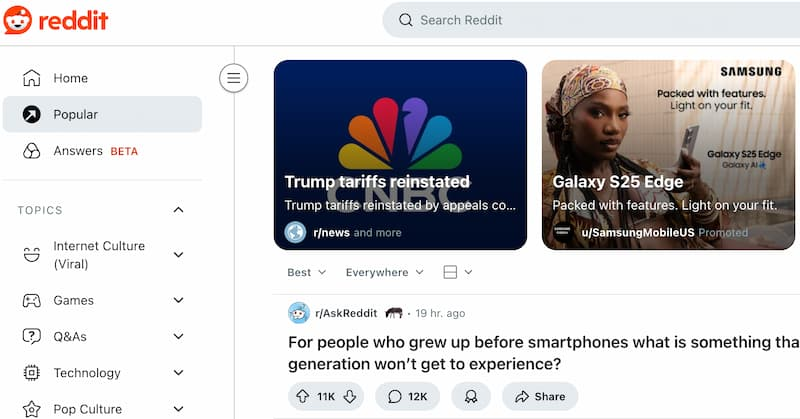
Task: Click the Games controller icon
Action: pos(32,300)
